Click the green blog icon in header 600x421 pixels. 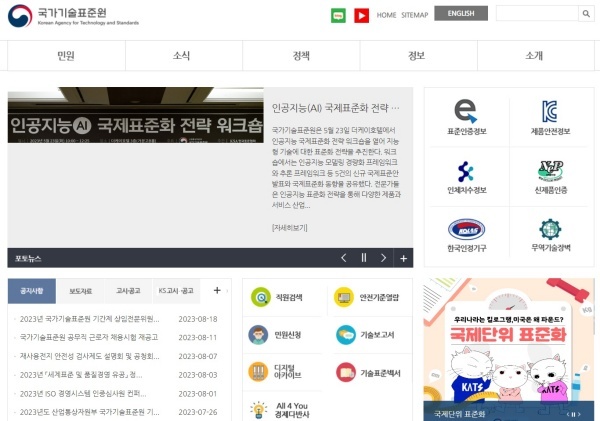pyautogui.click(x=338, y=15)
